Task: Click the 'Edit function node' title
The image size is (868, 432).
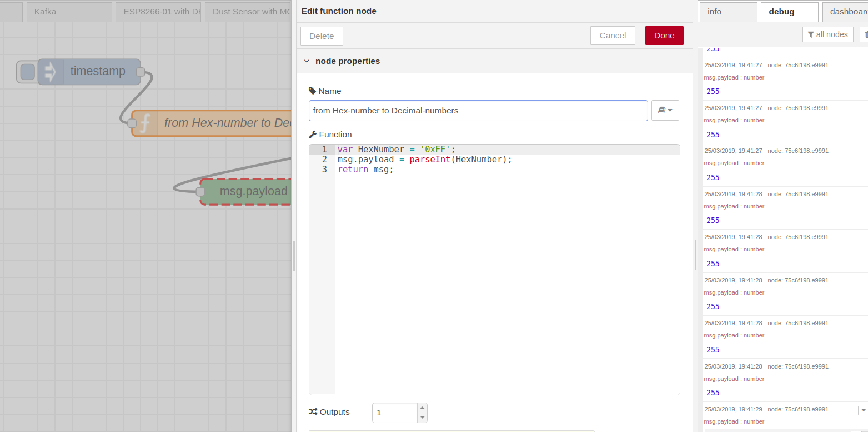Action: click(339, 11)
